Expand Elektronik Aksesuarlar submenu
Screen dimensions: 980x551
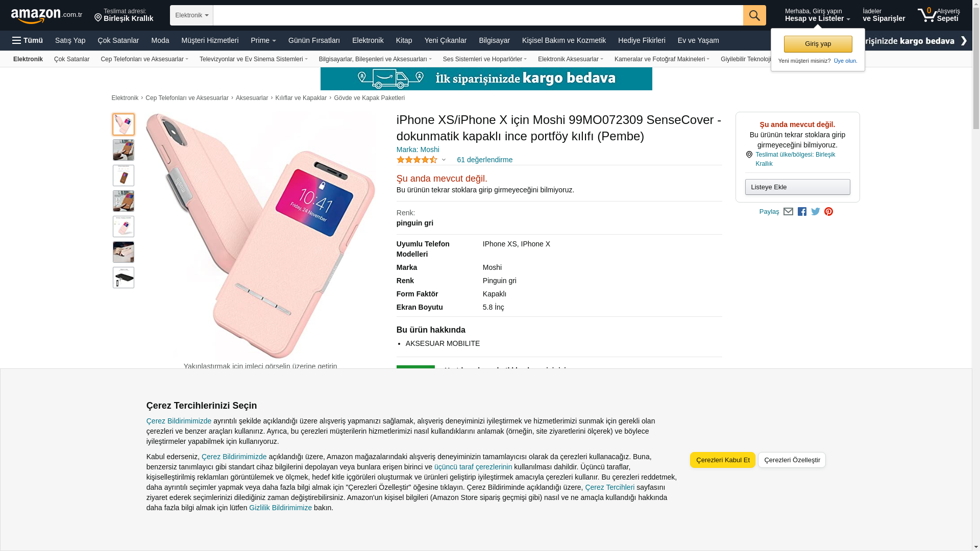(570, 59)
